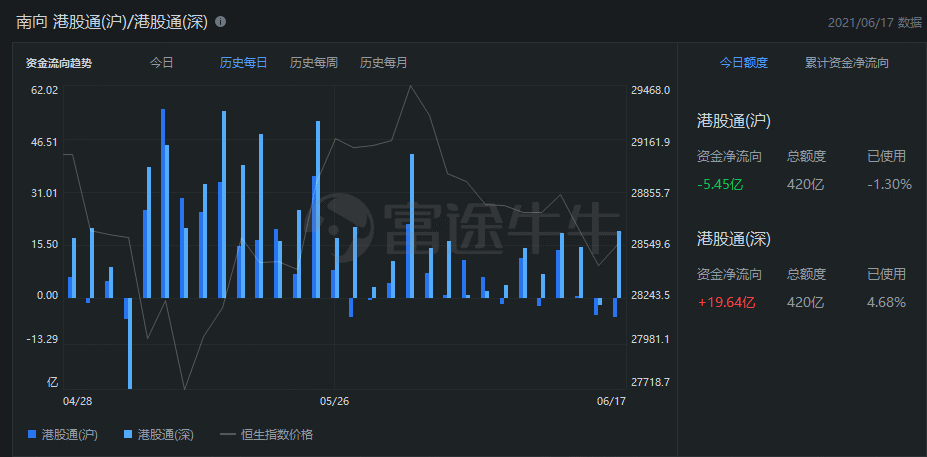927x457 pixels.
Task: Click the -13.29 left axis value
Action: pos(43,339)
